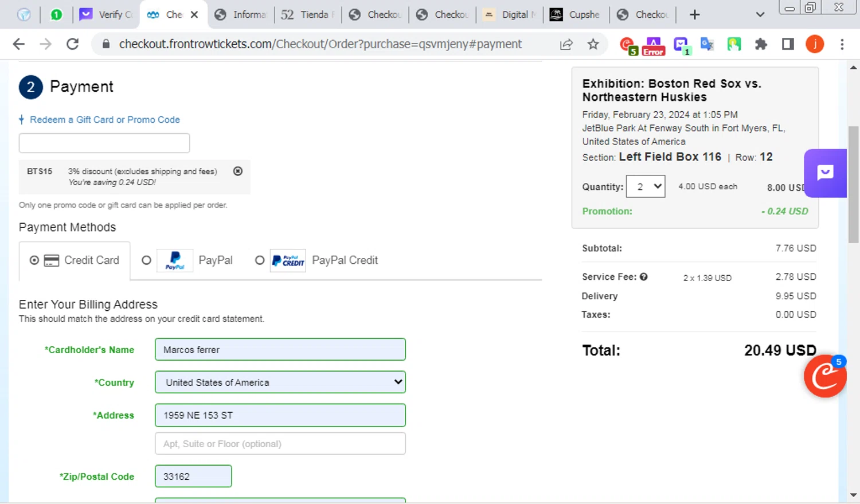
Task: Click the Left Field Box 116 text
Action: point(670,157)
